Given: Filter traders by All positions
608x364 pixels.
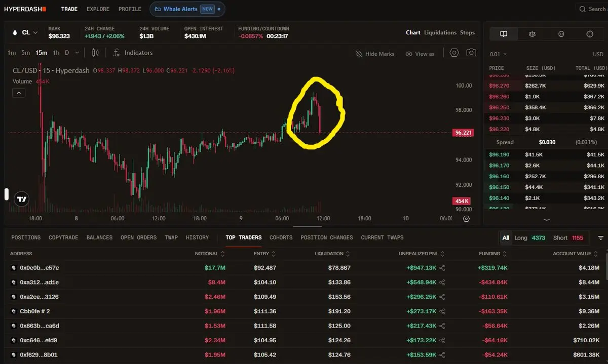Looking at the screenshot, I should [506, 237].
